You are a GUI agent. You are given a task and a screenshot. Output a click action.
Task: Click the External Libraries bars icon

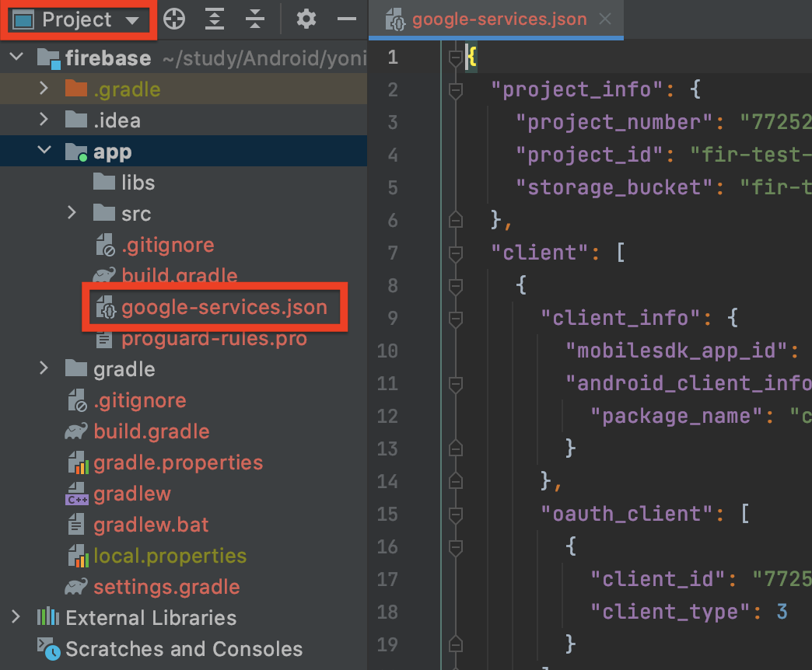click(48, 616)
